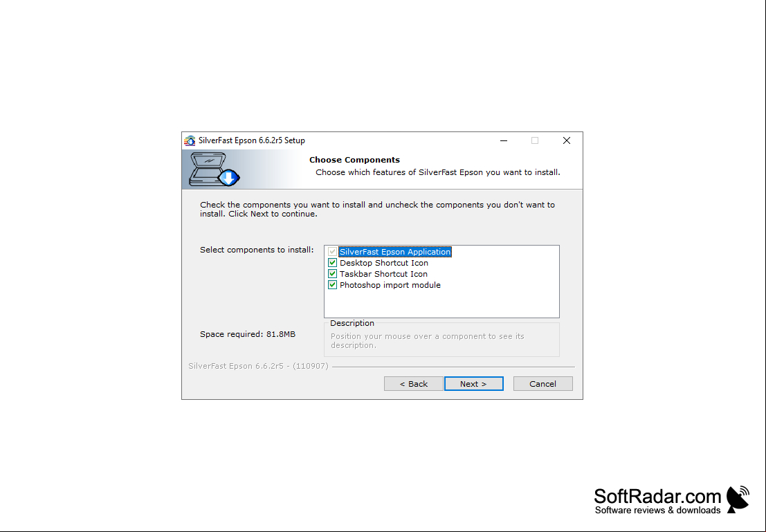Select the Photoshop import module label
Image resolution: width=766 pixels, height=532 pixels.
[390, 285]
